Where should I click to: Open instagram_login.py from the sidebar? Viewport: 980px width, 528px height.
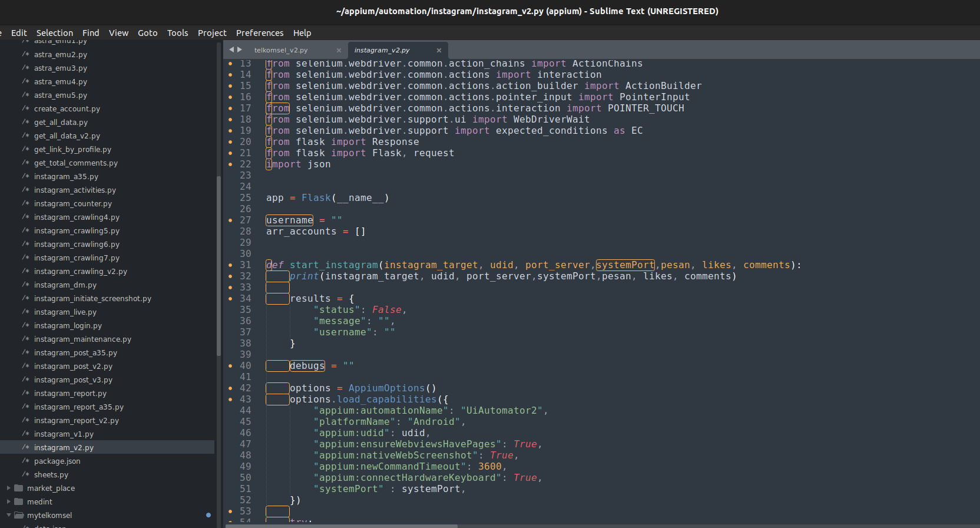[68, 326]
